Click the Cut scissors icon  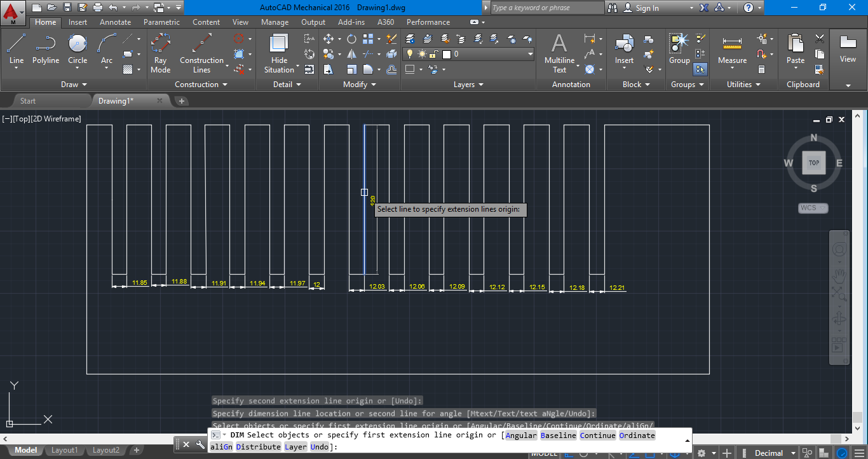tap(820, 39)
